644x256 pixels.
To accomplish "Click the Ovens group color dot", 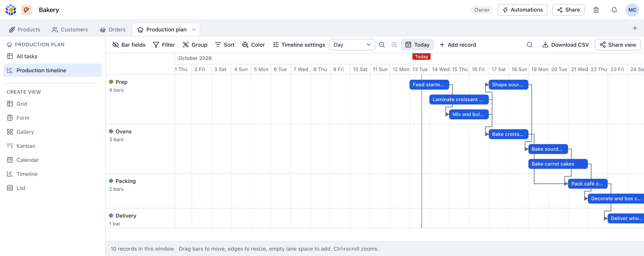I will tap(111, 131).
